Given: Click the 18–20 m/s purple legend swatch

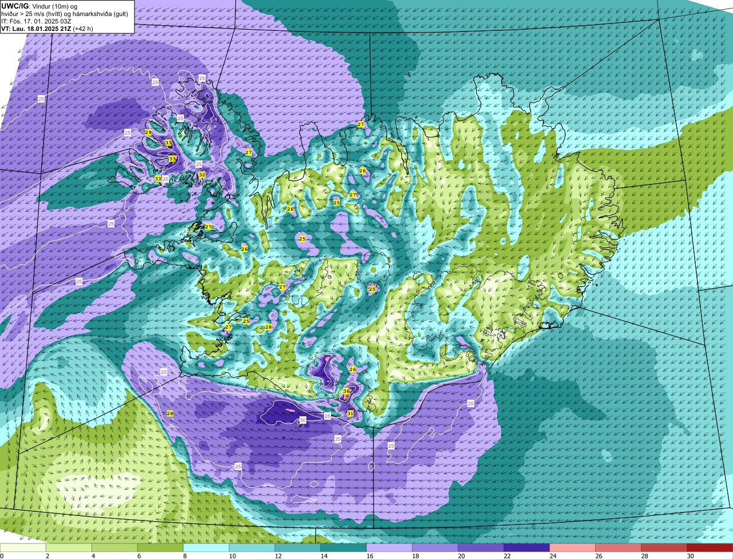Looking at the screenshot, I should point(435,547).
